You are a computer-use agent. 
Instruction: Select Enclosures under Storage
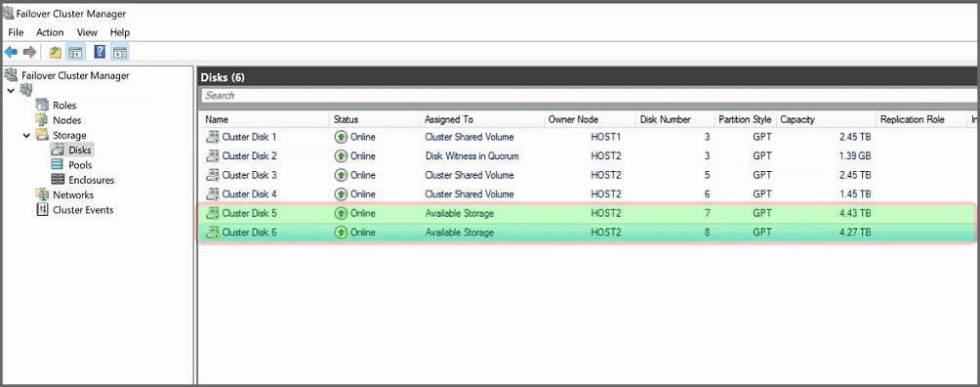[91, 181]
